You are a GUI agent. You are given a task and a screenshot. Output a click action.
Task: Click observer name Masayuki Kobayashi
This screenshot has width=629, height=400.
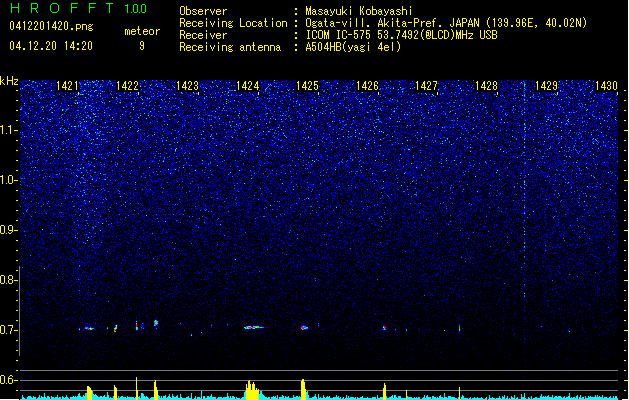coord(359,11)
